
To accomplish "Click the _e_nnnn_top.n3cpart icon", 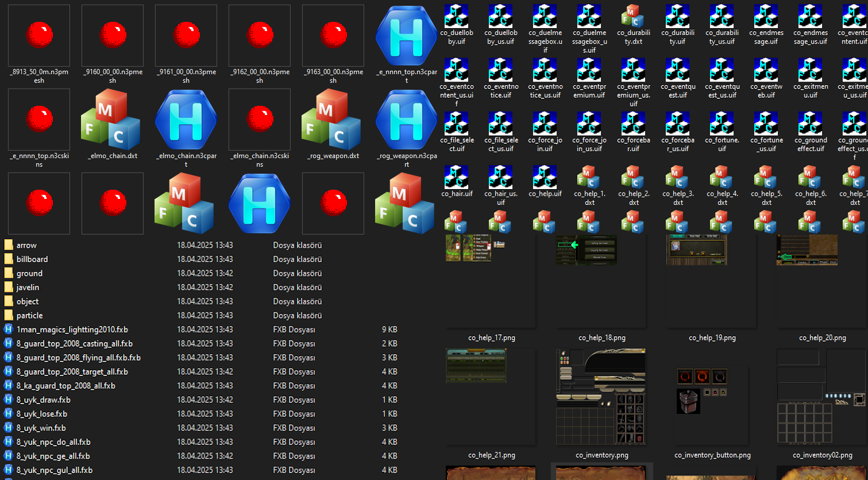I will coord(407,36).
